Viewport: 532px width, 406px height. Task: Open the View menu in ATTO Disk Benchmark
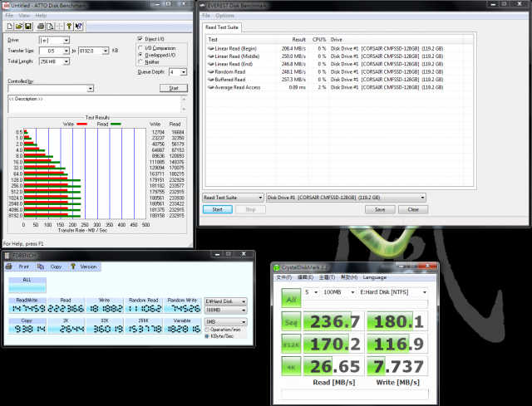coord(24,16)
